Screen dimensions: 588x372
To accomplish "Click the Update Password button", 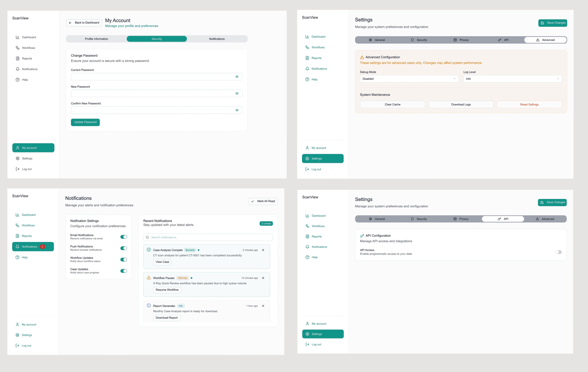I will (x=85, y=122).
